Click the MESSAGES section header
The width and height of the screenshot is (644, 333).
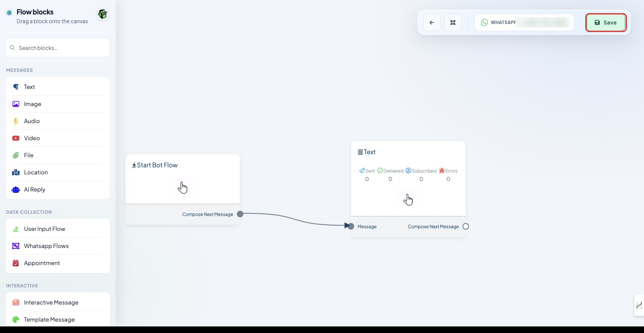tap(19, 70)
